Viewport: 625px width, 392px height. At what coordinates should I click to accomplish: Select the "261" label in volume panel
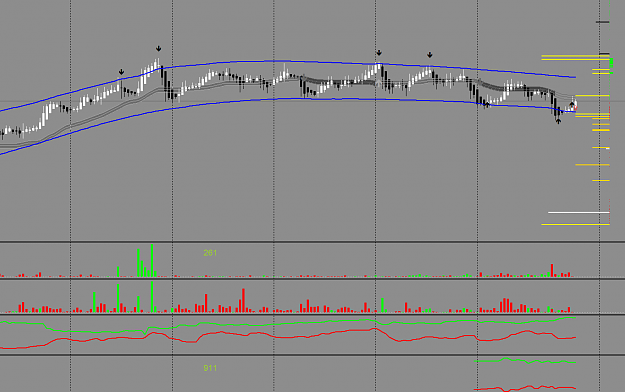(210, 253)
